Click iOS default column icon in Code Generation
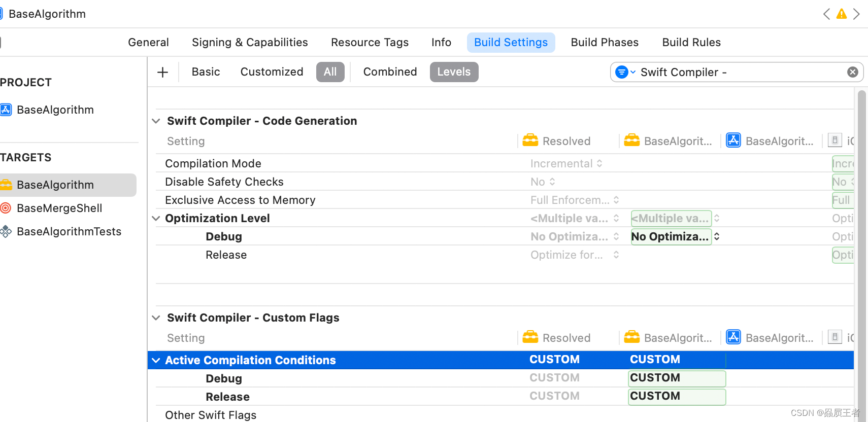868x422 pixels. tap(835, 140)
